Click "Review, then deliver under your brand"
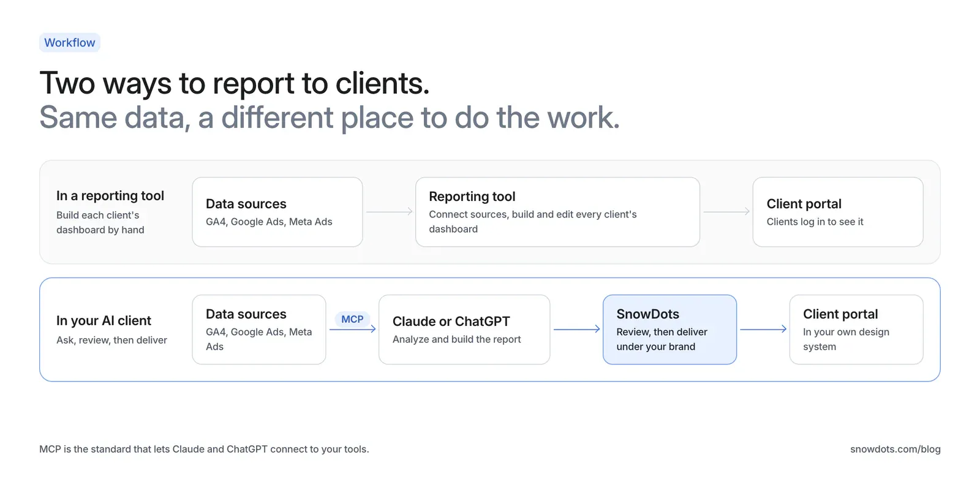Image resolution: width=980 pixels, height=482 pixels. point(661,339)
